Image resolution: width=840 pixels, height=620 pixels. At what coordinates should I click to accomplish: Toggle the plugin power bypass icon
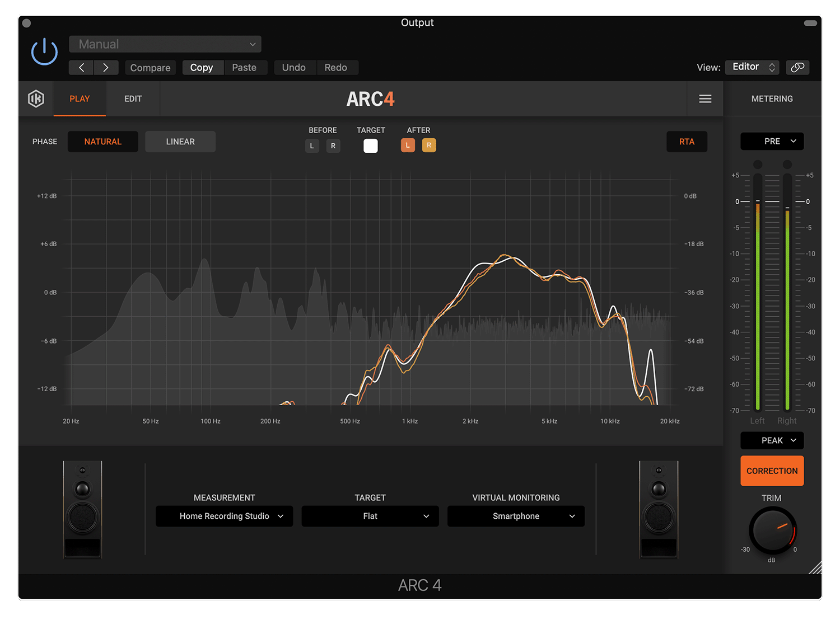[44, 52]
